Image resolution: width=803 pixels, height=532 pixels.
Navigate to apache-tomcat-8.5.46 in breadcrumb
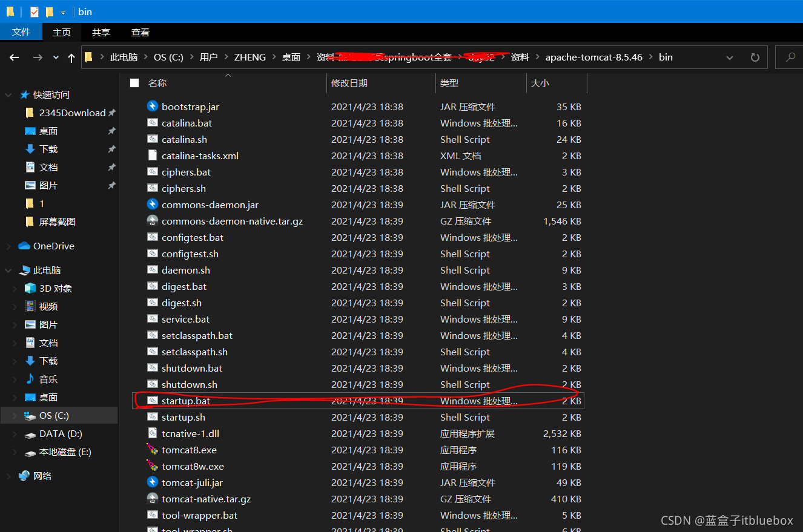pyautogui.click(x=593, y=57)
